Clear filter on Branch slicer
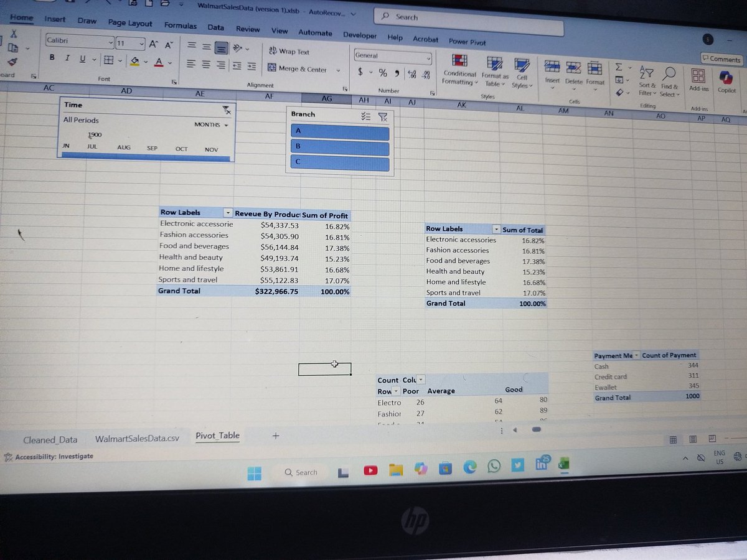This screenshot has width=747, height=560. tap(383, 116)
